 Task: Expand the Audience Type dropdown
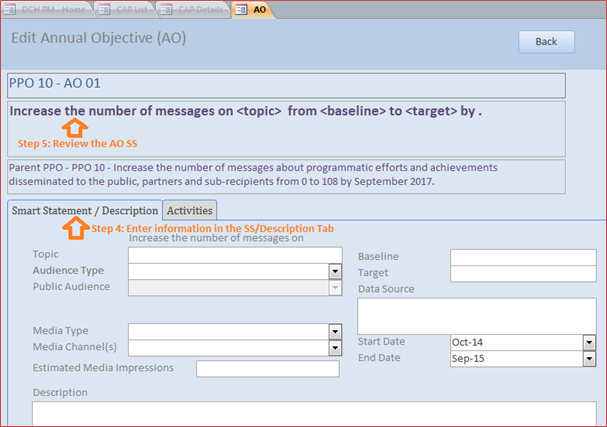[x=335, y=271]
